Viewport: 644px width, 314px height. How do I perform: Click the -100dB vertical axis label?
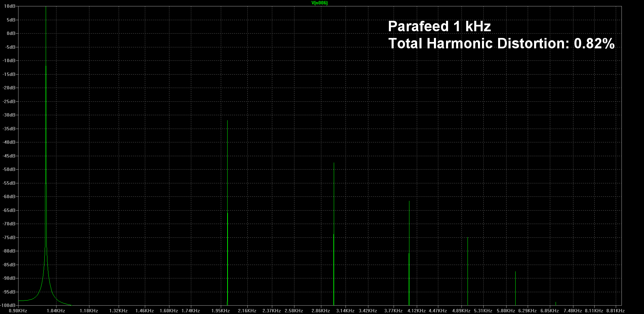pos(8,305)
